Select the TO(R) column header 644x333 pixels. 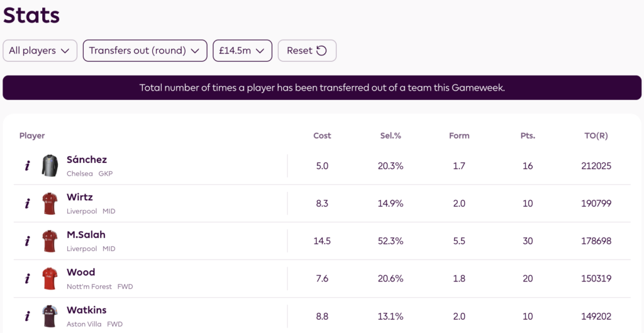point(596,136)
